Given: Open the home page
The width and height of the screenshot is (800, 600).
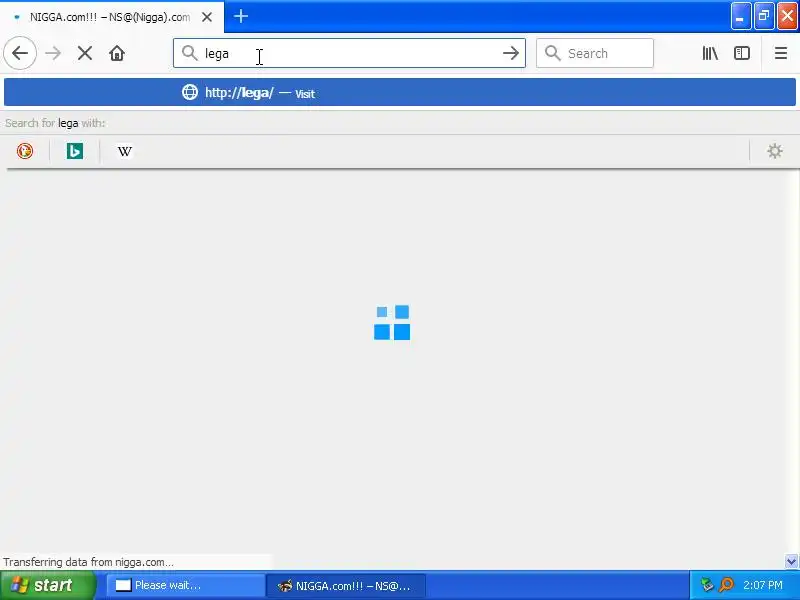Looking at the screenshot, I should 117,53.
